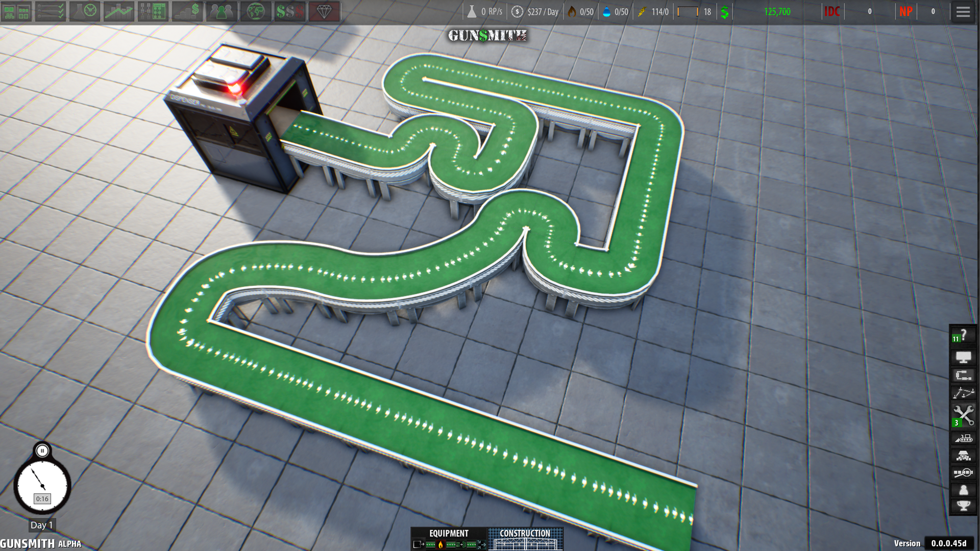This screenshot has height=551, width=980.
Task: Open the trophy achievements icon
Action: tap(963, 506)
